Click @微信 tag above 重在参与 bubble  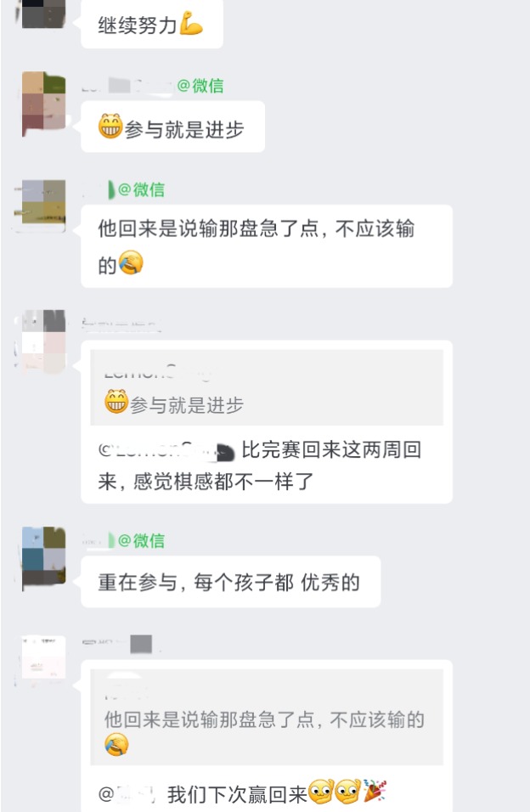pos(141,541)
